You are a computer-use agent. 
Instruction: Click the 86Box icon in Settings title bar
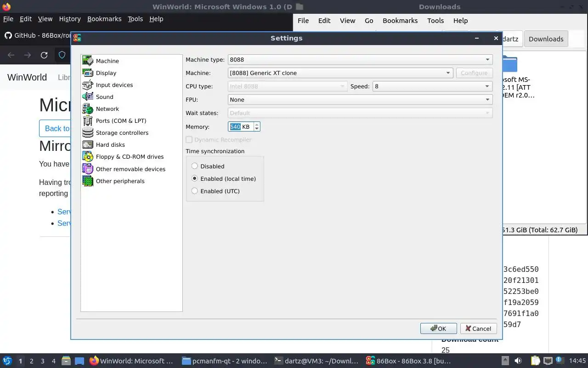tap(77, 38)
